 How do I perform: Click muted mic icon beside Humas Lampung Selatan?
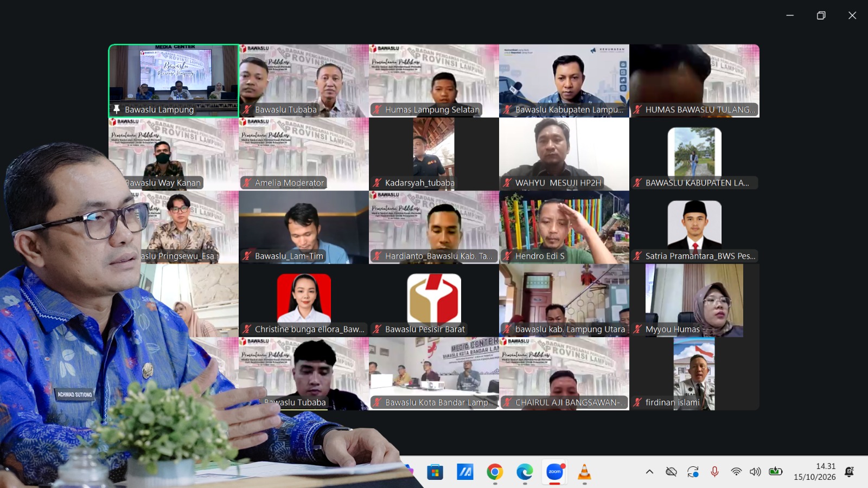tap(377, 110)
